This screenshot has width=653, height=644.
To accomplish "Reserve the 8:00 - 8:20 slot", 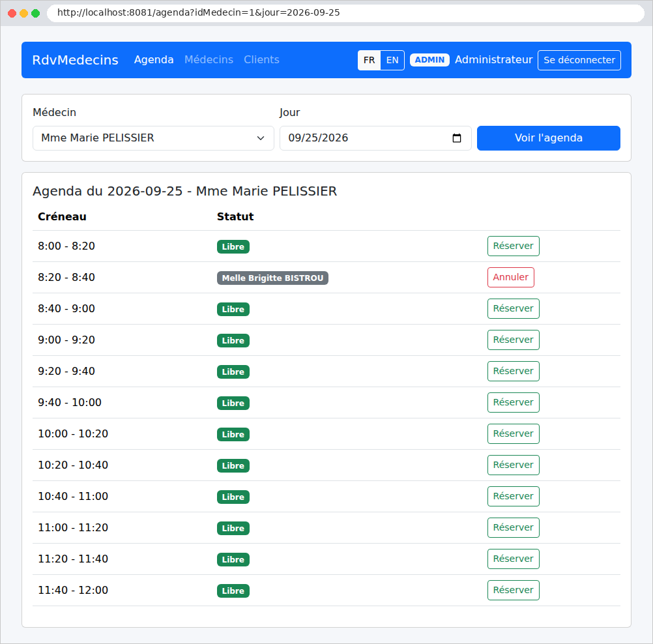I will 513,246.
